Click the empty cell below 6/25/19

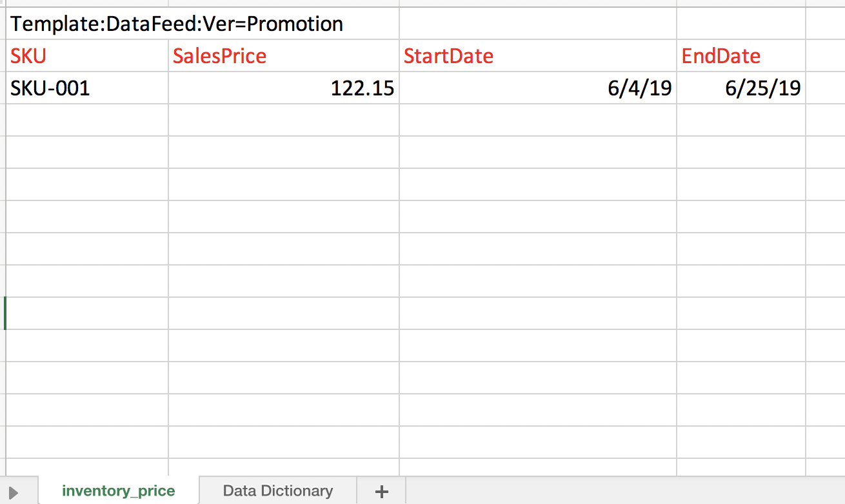[741, 121]
